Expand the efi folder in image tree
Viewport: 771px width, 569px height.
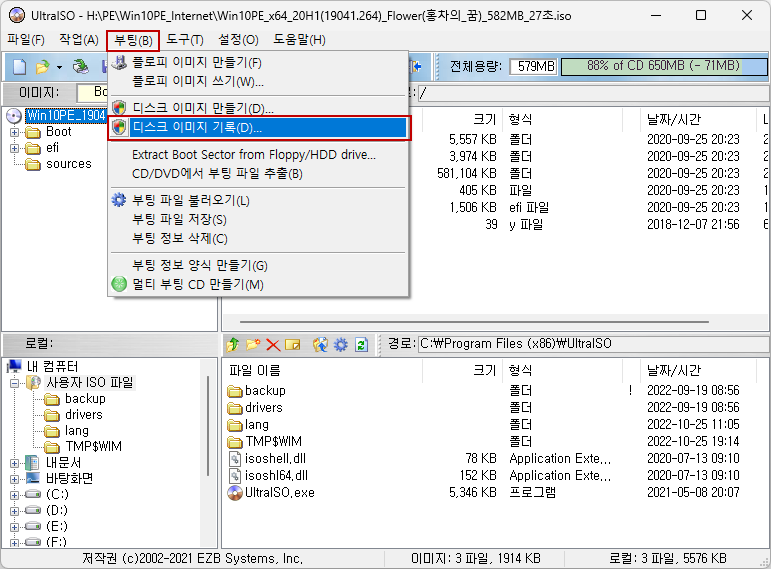click(14, 148)
